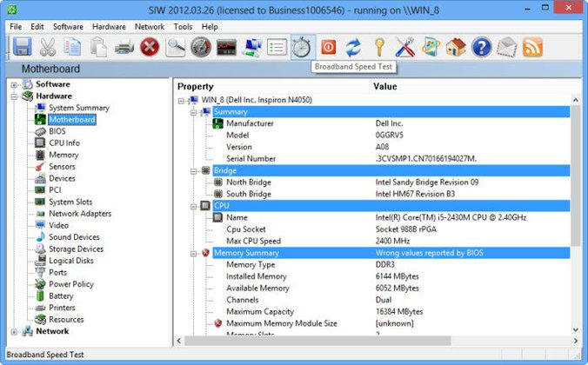This screenshot has height=365, width=588.
Task: Click the red X stop toolbar icon
Action: click(150, 47)
